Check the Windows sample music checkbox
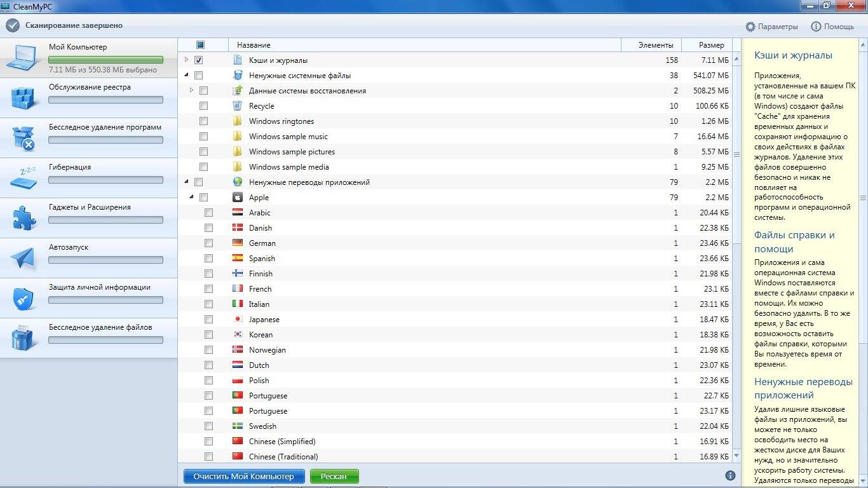Viewport: 868px width, 488px height. point(203,137)
